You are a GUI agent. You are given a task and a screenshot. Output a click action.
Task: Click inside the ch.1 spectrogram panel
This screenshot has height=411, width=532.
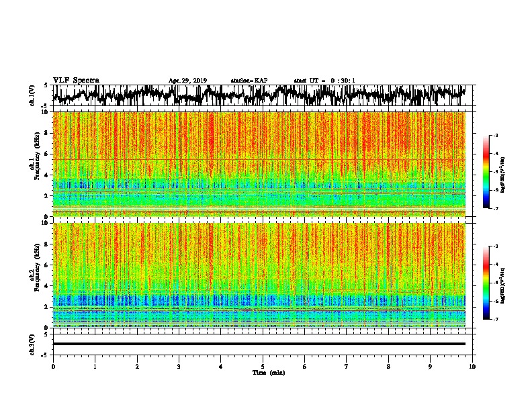pos(259,164)
